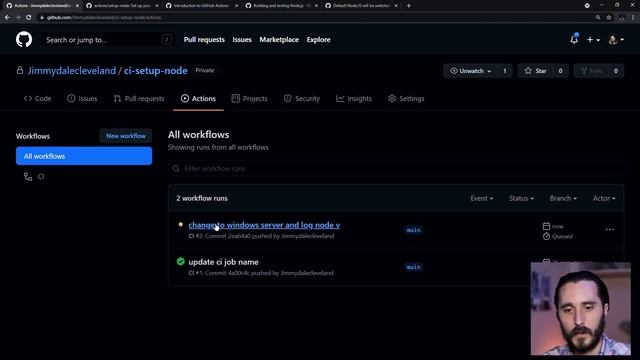Open a new browser tab
This screenshot has height=360, width=640.
tap(409, 6)
